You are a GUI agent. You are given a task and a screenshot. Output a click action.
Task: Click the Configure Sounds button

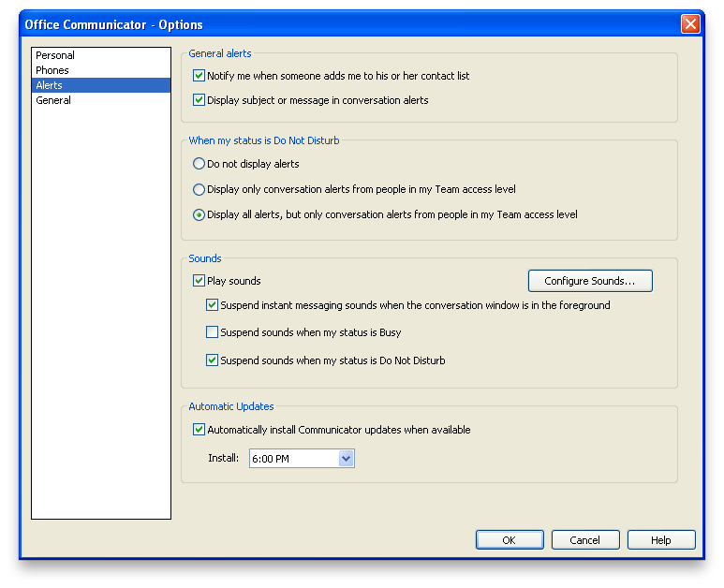[x=590, y=281]
